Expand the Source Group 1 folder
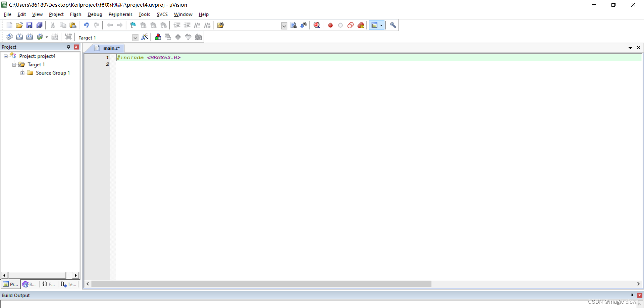 tap(22, 73)
